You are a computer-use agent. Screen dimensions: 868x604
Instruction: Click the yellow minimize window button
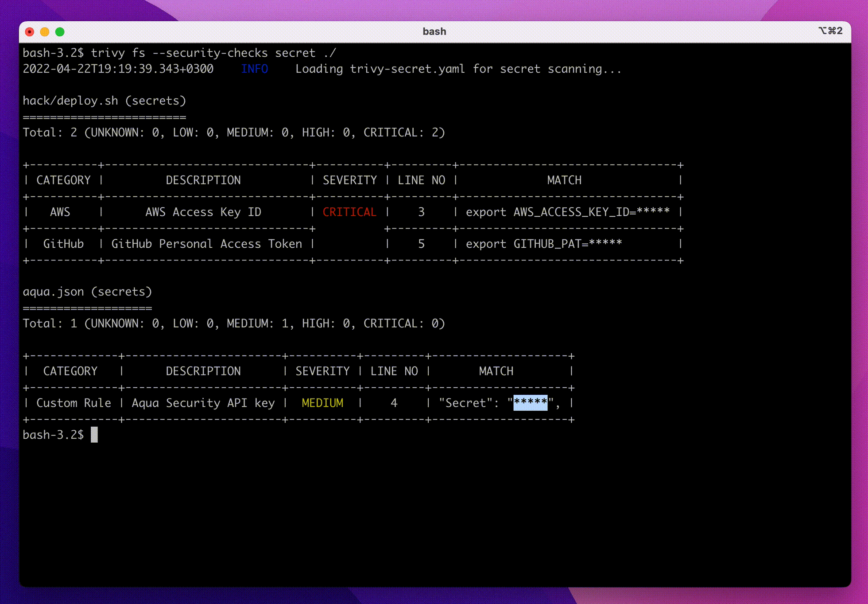(45, 32)
